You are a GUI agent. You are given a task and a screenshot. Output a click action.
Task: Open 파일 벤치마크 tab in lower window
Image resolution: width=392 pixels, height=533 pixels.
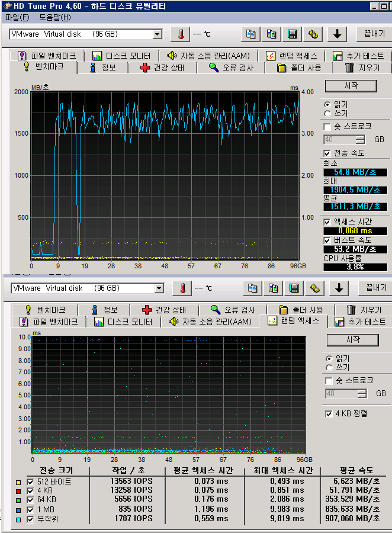click(49, 322)
